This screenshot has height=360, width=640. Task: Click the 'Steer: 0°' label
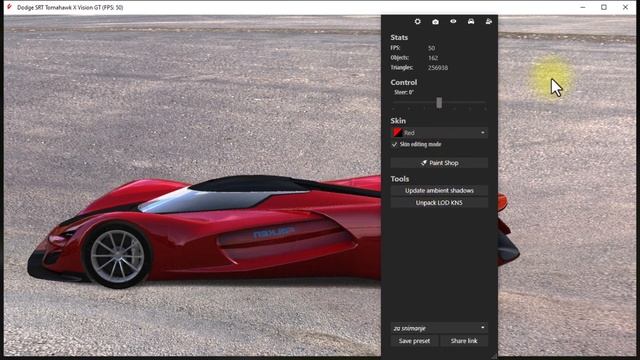click(404, 92)
